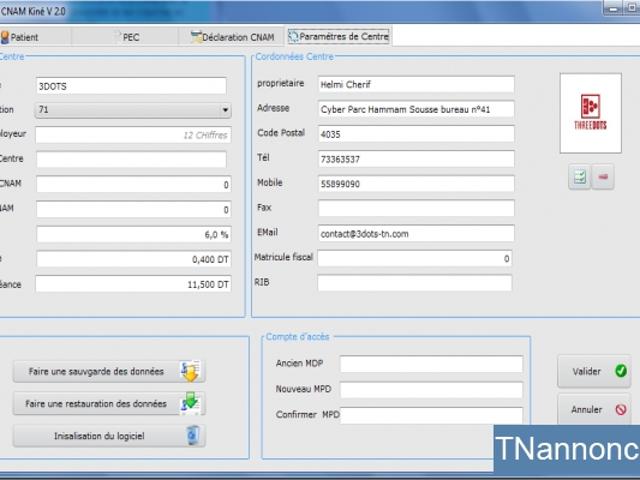The image size is (640, 480).
Task: Click the green checklist icon under the logo
Action: (x=580, y=177)
